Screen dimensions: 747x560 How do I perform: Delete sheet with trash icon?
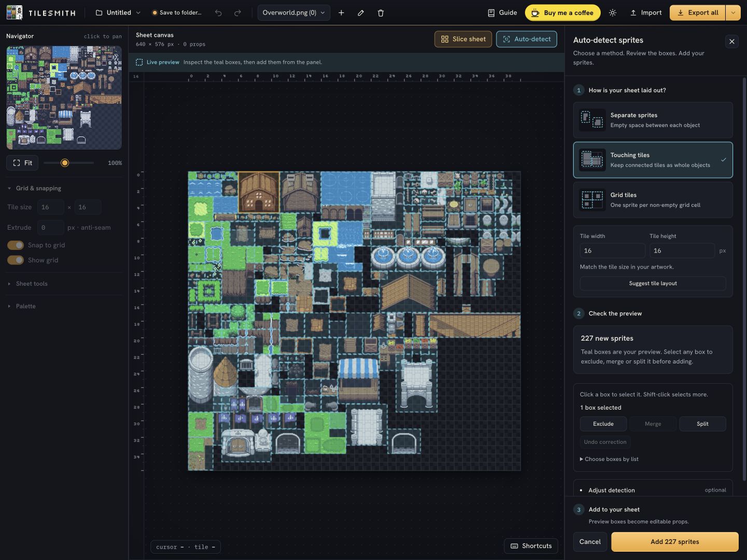pos(380,12)
